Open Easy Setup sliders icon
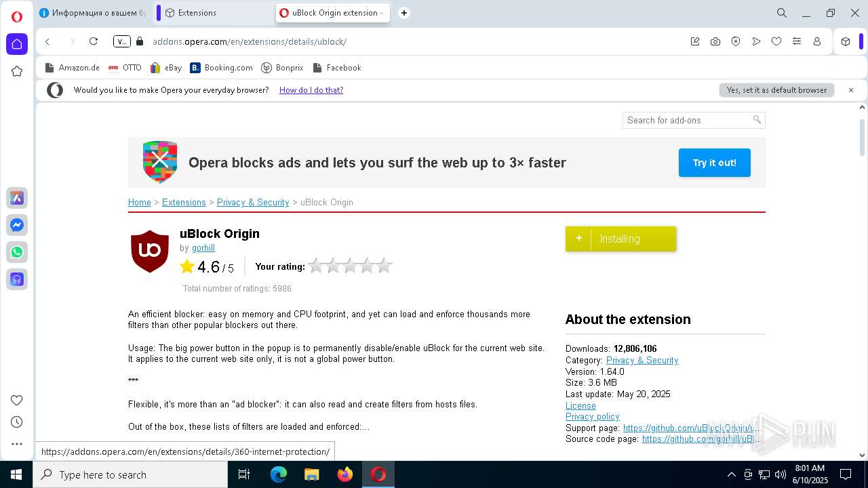This screenshot has width=868, height=488. 797,41
